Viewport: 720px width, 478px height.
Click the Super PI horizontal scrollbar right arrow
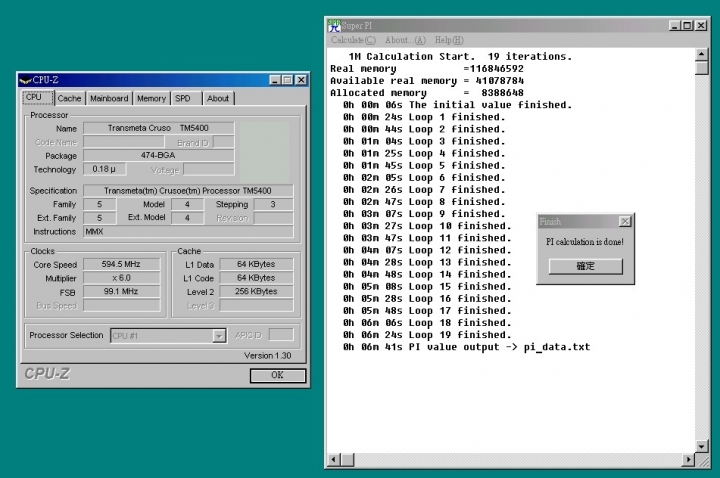(x=688, y=459)
